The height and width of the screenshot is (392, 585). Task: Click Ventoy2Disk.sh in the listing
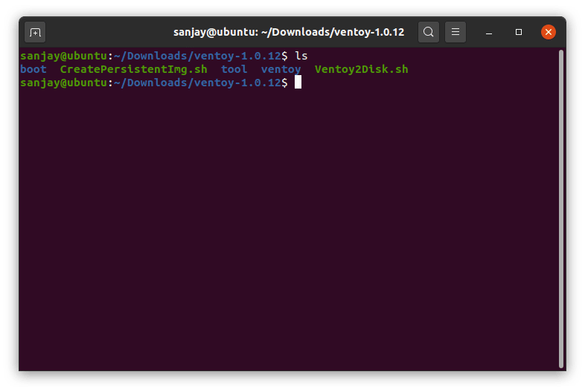pyautogui.click(x=361, y=69)
